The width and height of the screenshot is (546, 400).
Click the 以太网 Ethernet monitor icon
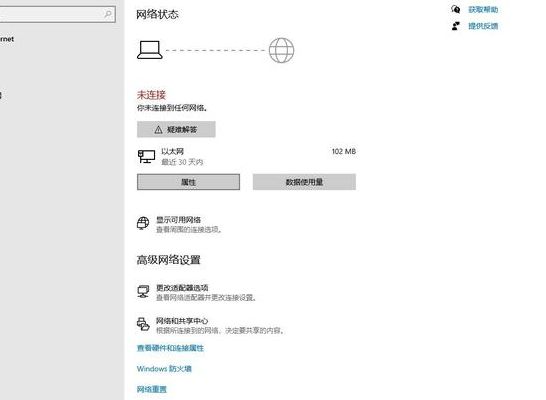(146, 156)
